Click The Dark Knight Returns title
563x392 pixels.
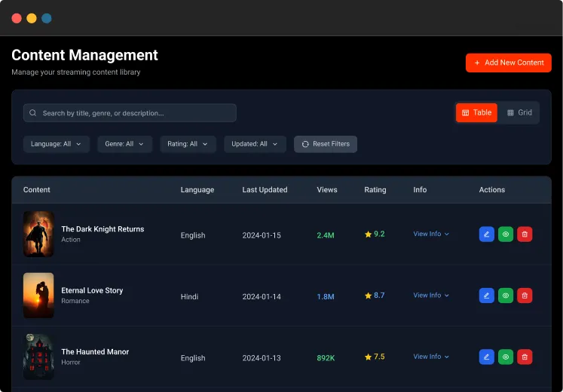point(103,229)
